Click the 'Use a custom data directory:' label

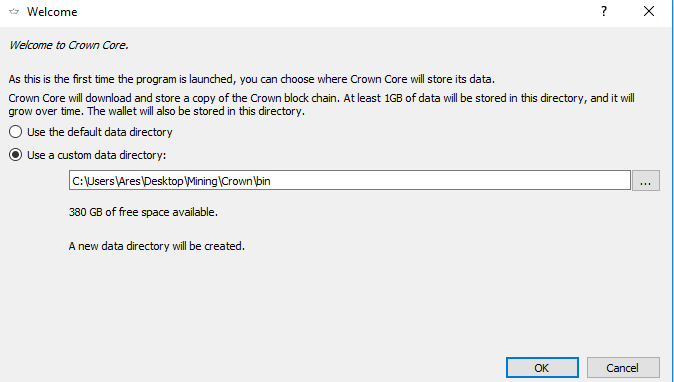(x=97, y=155)
